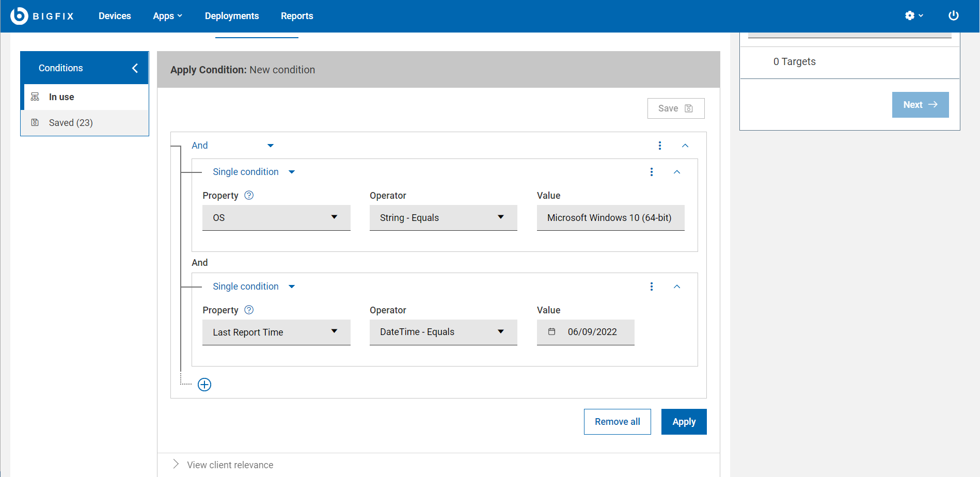
Task: Expand View client relevance section
Action: [x=176, y=464]
